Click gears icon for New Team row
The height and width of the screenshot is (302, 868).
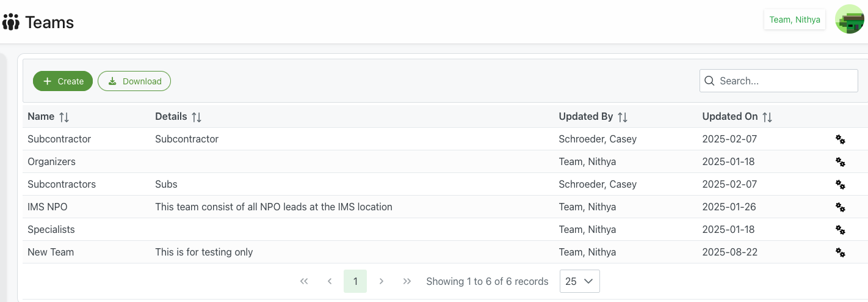(x=840, y=252)
